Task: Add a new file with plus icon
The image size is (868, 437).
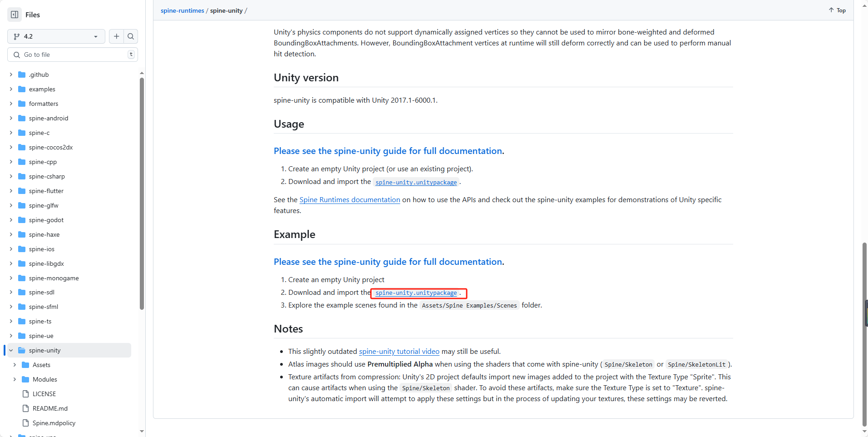Action: [x=117, y=36]
